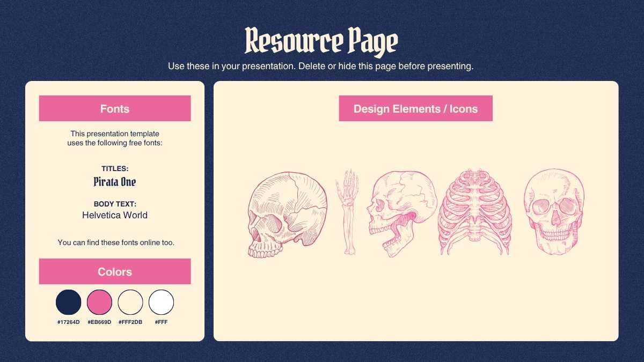Click the navy blue color swatch
644x362 pixels.
[69, 302]
